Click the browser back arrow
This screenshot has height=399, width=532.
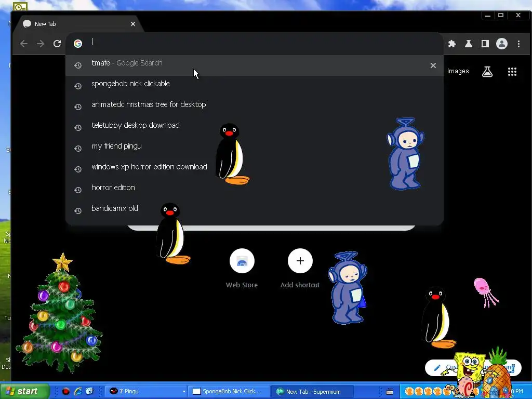[x=24, y=44]
